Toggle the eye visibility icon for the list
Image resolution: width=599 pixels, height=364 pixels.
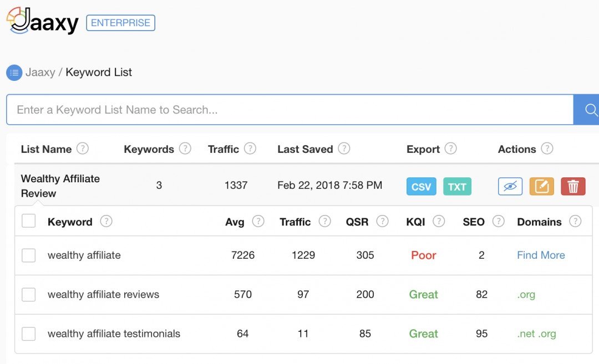point(510,187)
